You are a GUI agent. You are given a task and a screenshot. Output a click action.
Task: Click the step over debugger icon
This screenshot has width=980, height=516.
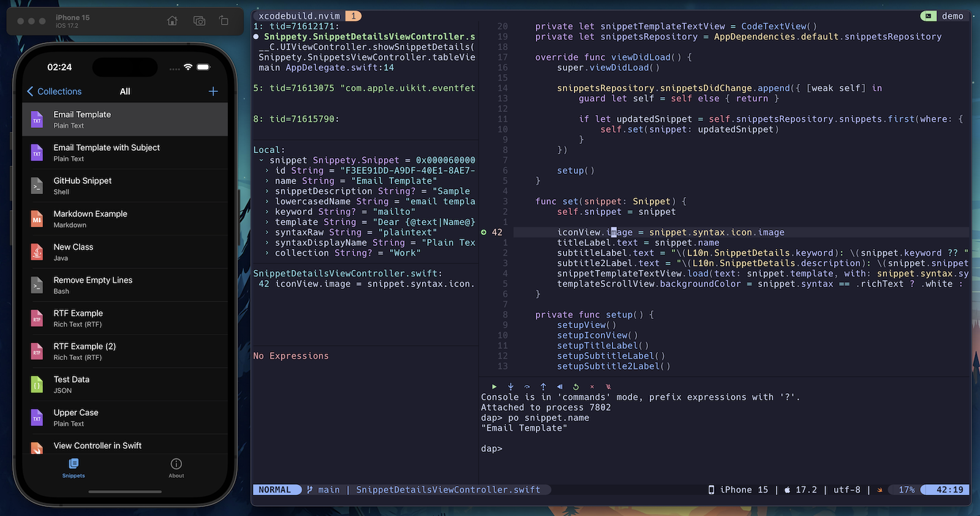point(527,387)
